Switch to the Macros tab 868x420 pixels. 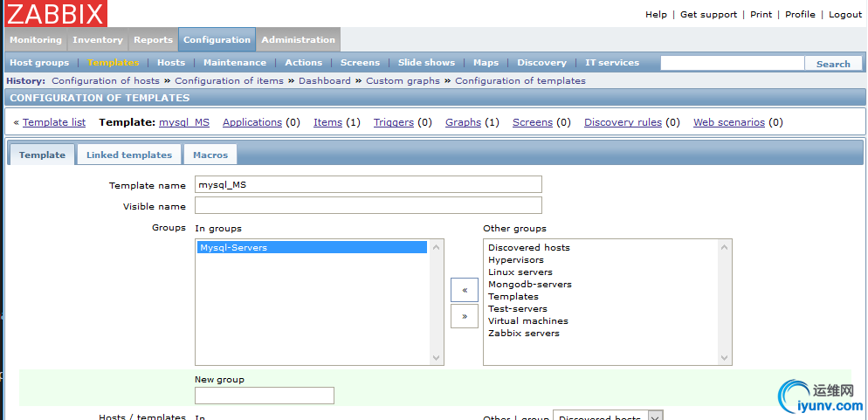(210, 155)
